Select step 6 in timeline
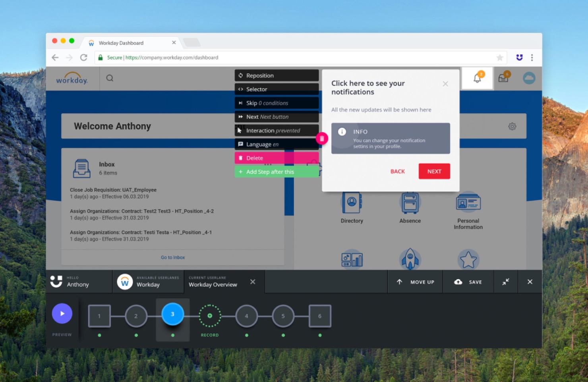The image size is (588, 382). pyautogui.click(x=320, y=316)
